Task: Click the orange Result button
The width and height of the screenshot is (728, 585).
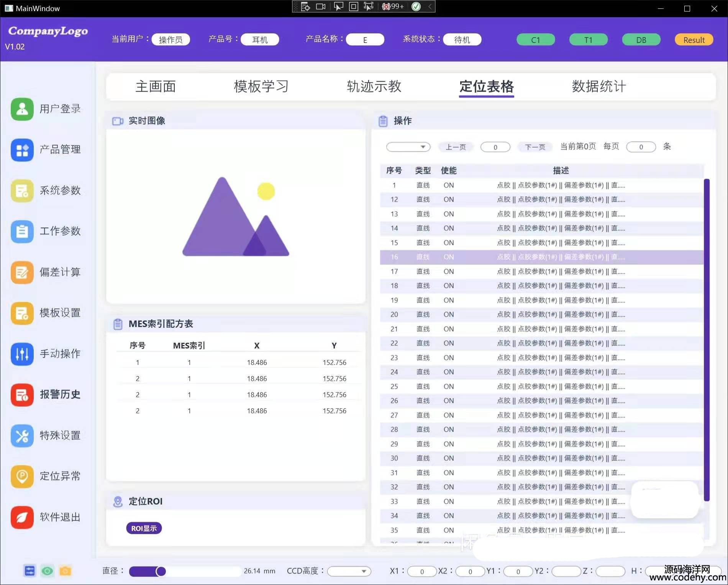Action: [x=694, y=40]
